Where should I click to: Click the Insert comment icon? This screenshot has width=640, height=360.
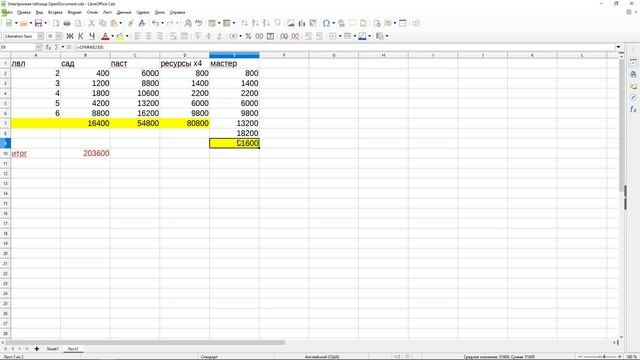[352, 23]
